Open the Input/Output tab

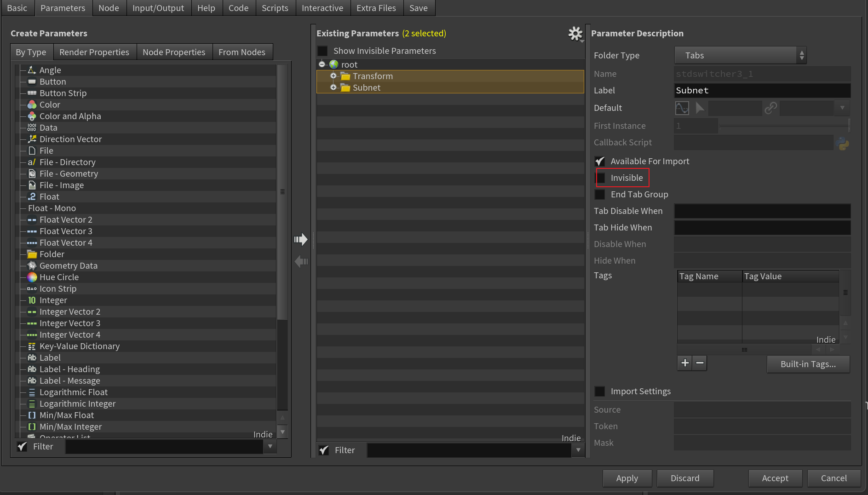[x=158, y=8]
